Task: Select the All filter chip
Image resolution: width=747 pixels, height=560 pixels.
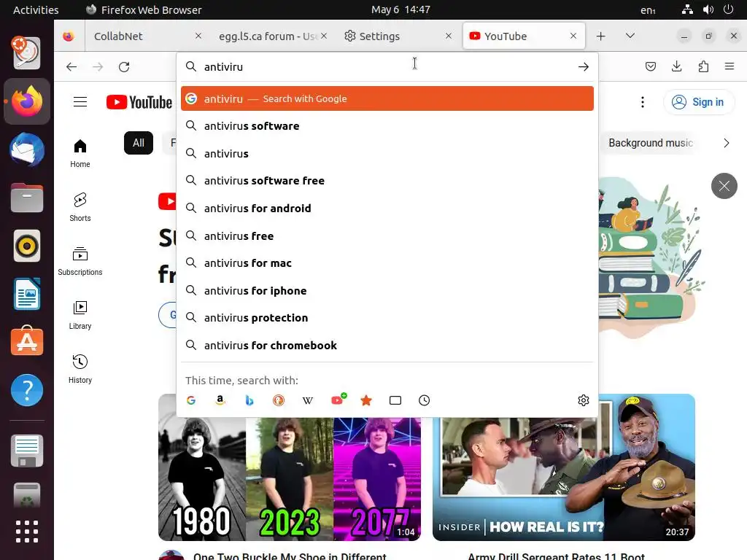Action: coord(138,143)
